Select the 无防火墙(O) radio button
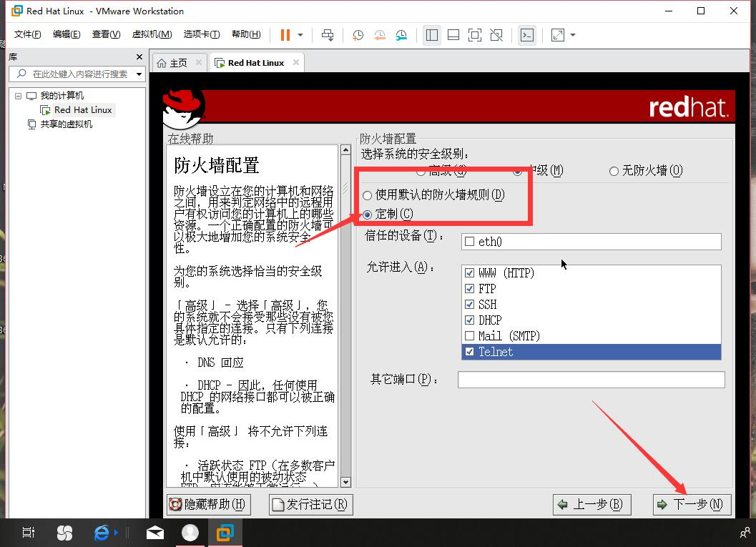This screenshot has width=756, height=547. 614,171
